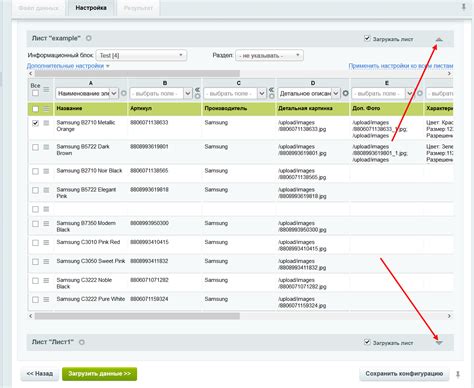The height and width of the screenshot is (388, 474).
Task: Open row menu for the Название header row
Action: coord(46,109)
